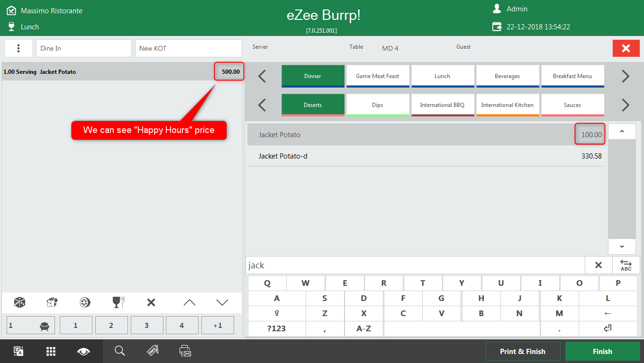The image size is (644, 363).
Task: Click the dice icon above seat buttons
Action: pos(19,302)
